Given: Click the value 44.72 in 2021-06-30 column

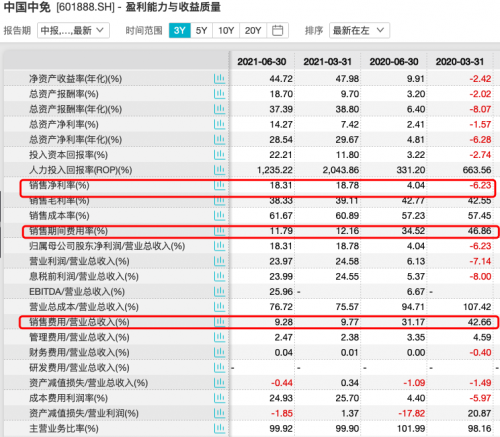Looking at the screenshot, I should (281, 79).
